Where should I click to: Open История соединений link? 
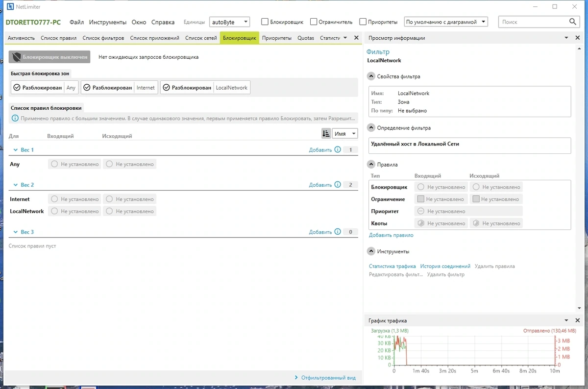click(445, 267)
